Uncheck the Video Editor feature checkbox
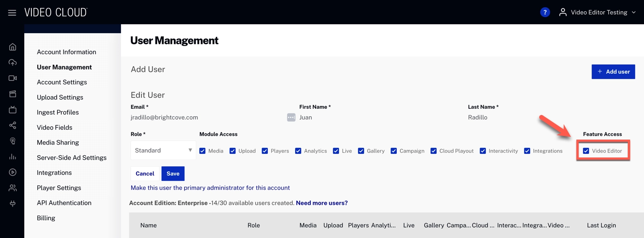The width and height of the screenshot is (644, 238). (x=586, y=151)
